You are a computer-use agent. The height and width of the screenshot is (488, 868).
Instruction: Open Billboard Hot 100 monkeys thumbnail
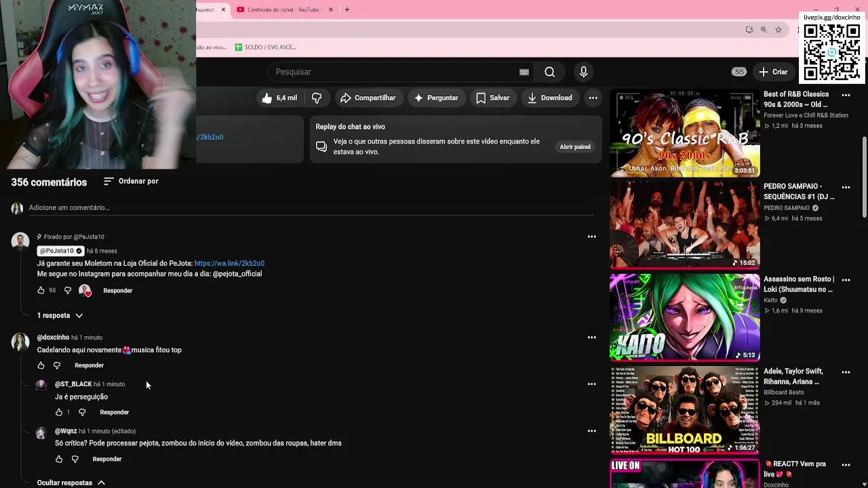click(685, 411)
